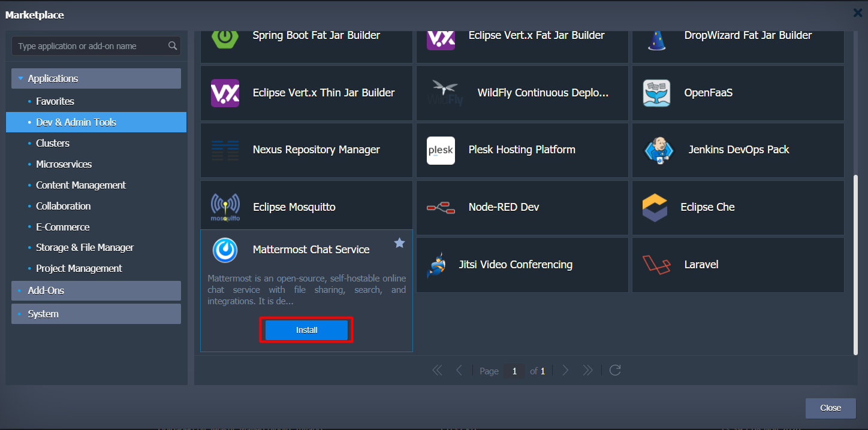Viewport: 868px width, 430px height.
Task: Click the Eclipse Che icon
Action: tap(654, 207)
